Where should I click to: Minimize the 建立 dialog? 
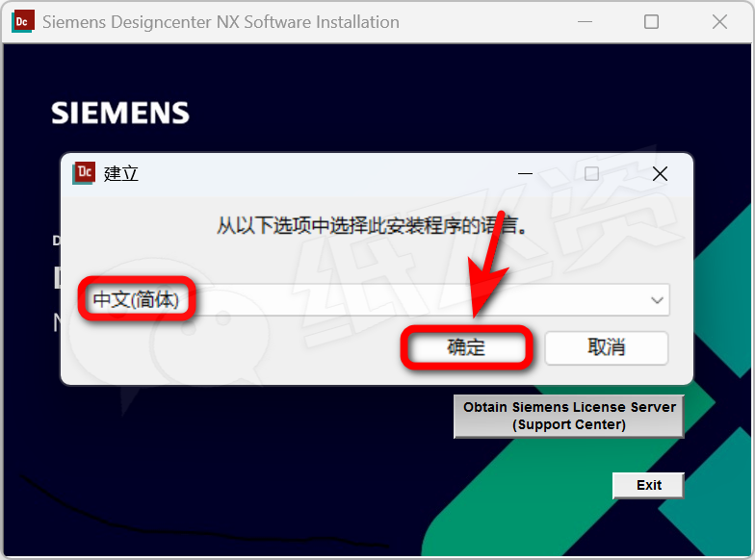click(x=525, y=173)
